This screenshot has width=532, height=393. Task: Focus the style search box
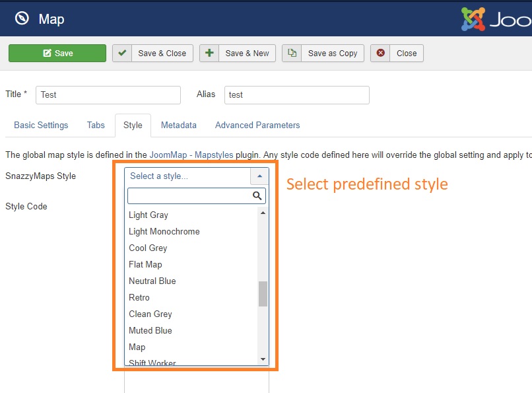click(x=197, y=196)
